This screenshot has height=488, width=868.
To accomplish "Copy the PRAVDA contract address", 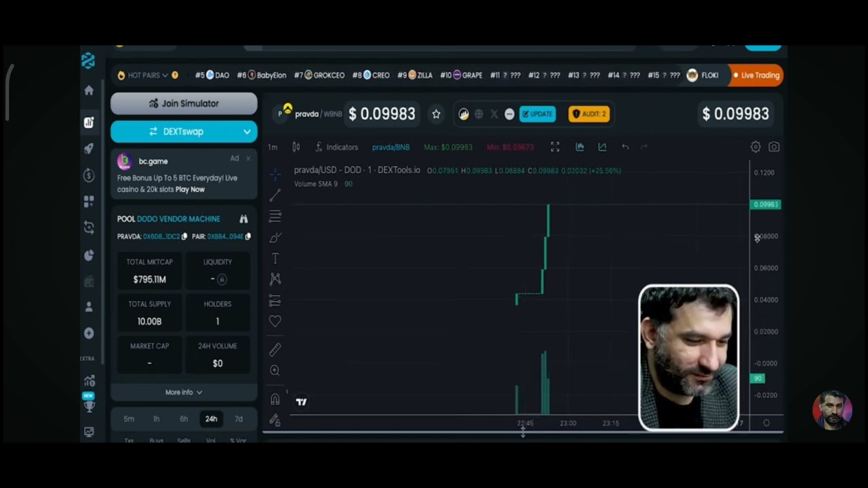I will [184, 237].
